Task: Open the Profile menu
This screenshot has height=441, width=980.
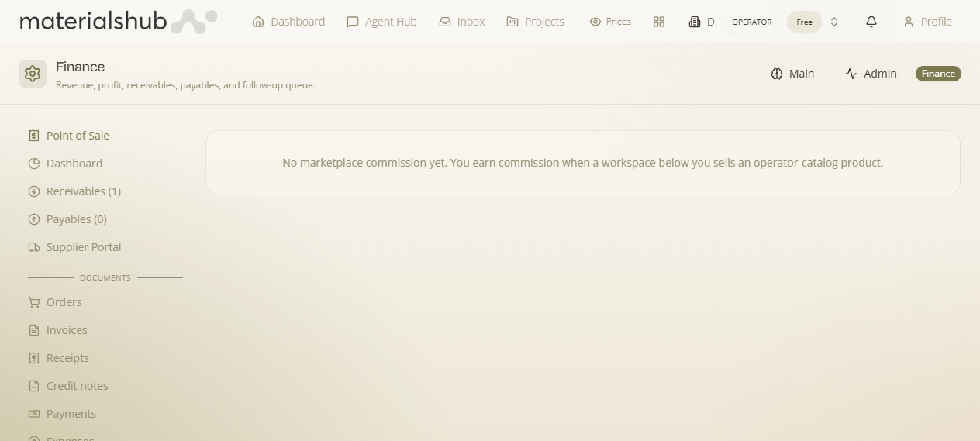Action: point(927,22)
